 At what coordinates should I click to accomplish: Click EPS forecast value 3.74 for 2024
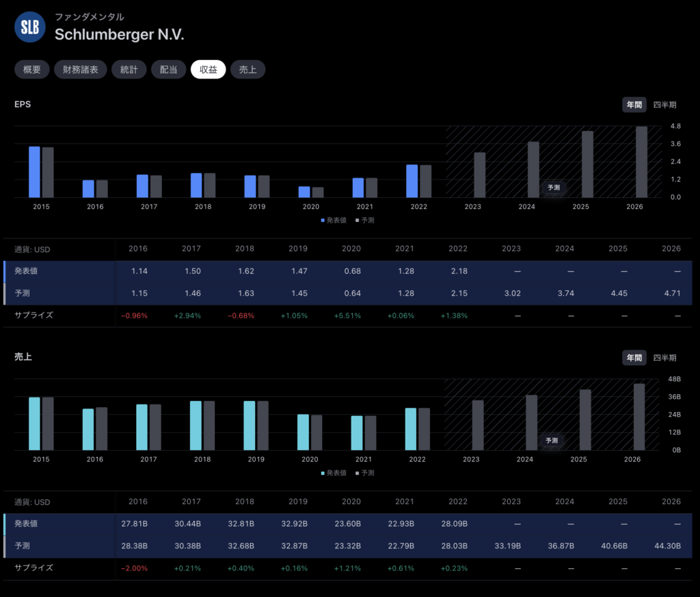tap(565, 294)
